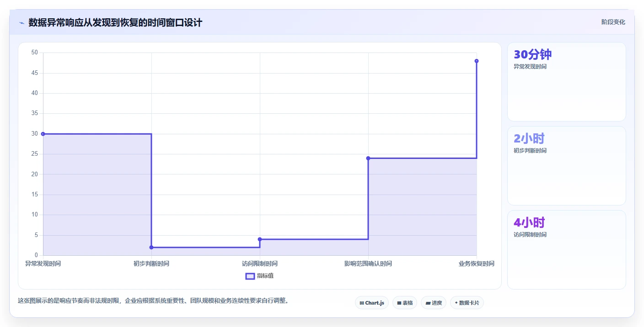The image size is (644, 327).
Task: Toggle the 指标值 legend color box
Action: (x=250, y=276)
